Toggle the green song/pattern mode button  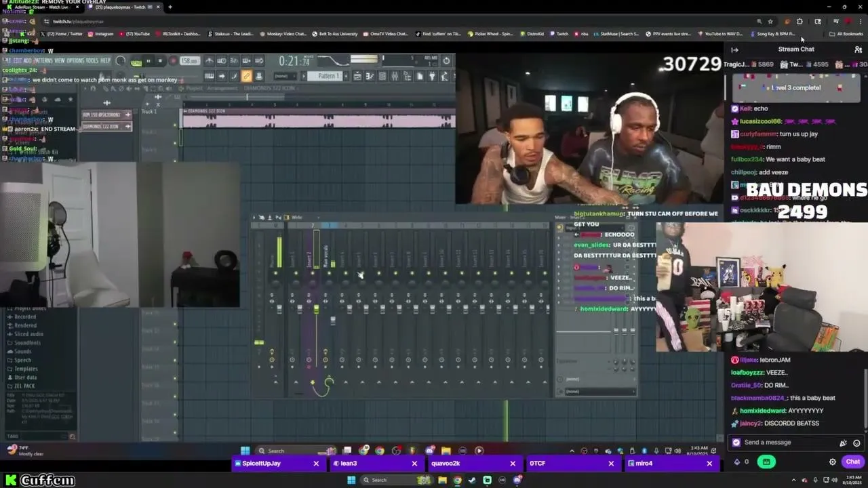[x=136, y=62]
